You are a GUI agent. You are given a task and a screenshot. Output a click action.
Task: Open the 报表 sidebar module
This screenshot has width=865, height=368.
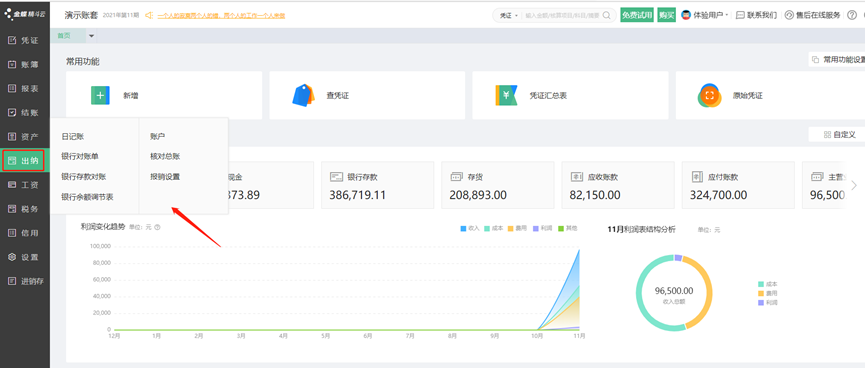coord(24,88)
